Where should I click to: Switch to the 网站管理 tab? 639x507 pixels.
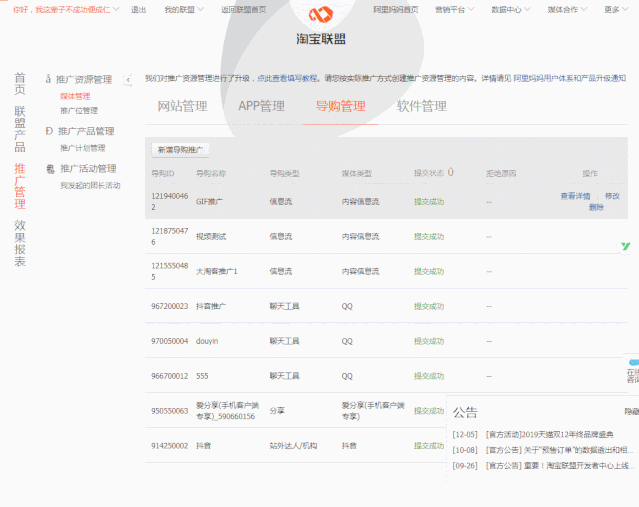[x=183, y=106]
